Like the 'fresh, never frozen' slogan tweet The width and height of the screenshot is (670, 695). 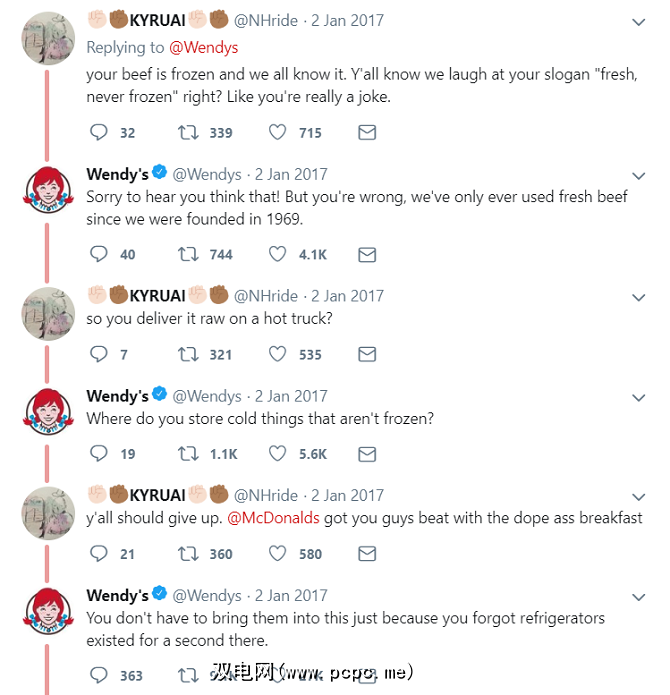point(277,132)
